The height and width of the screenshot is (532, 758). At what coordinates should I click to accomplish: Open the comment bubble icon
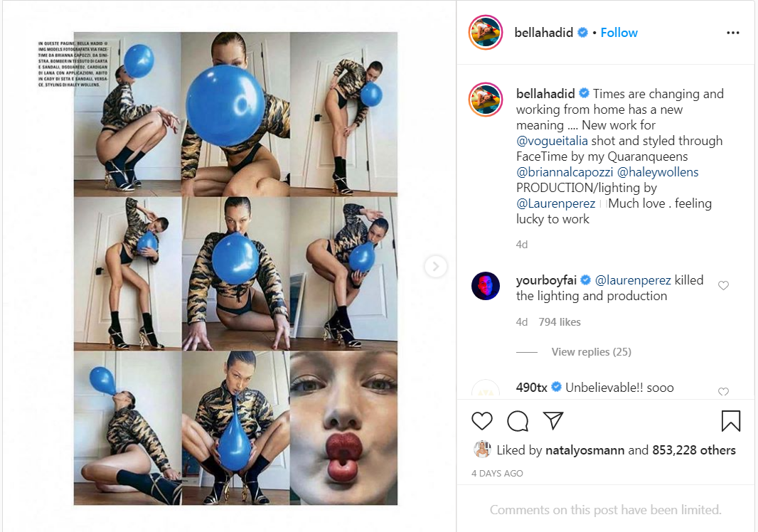517,421
